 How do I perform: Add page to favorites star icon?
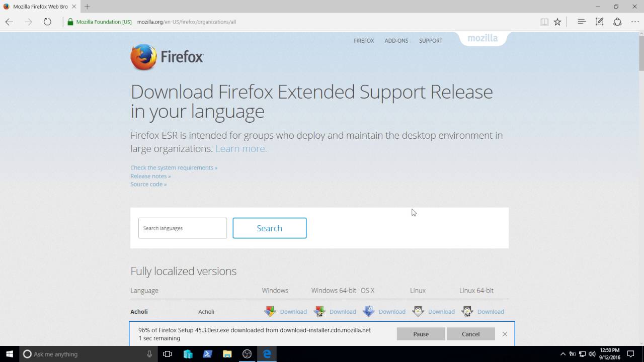[557, 22]
